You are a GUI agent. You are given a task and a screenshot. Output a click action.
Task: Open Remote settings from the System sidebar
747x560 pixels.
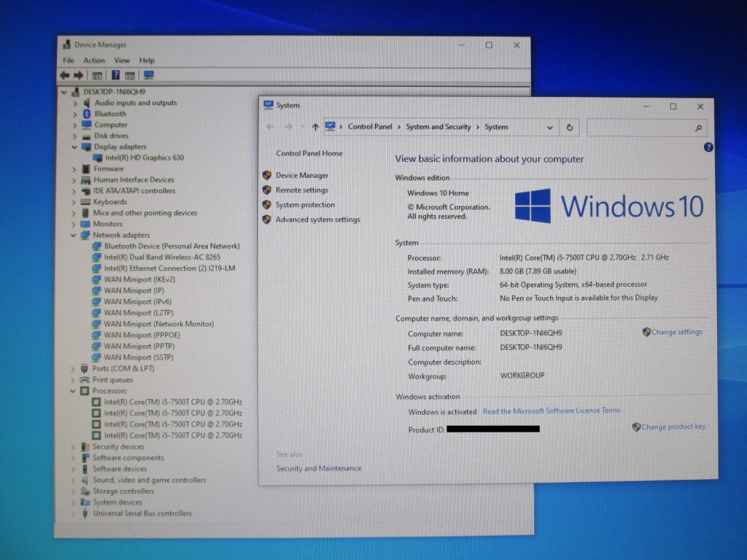coord(302,190)
